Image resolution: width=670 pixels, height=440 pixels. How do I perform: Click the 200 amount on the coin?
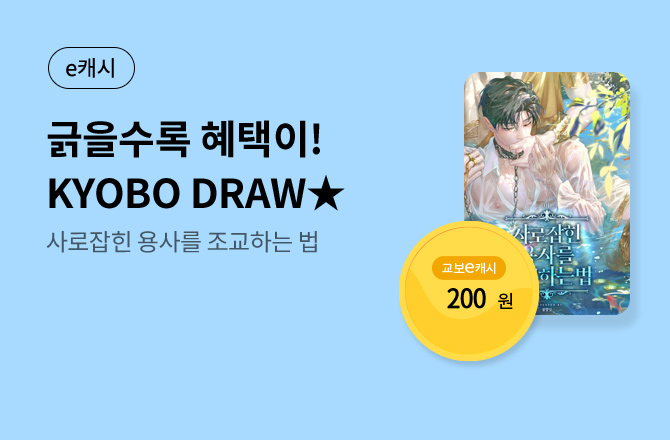pyautogui.click(x=467, y=299)
